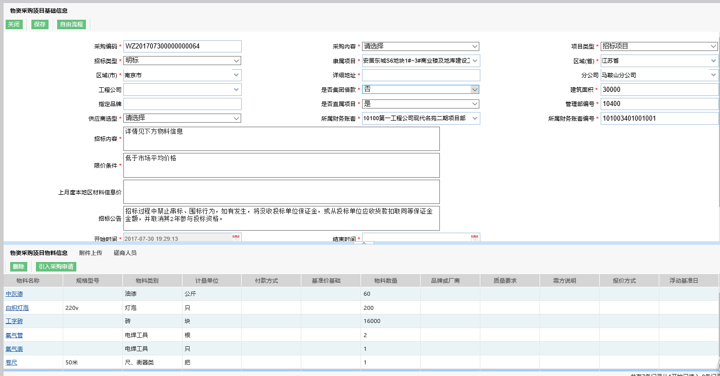Click the 计量单位 column header
This screenshot has width=720, height=376.
pyautogui.click(x=212, y=281)
